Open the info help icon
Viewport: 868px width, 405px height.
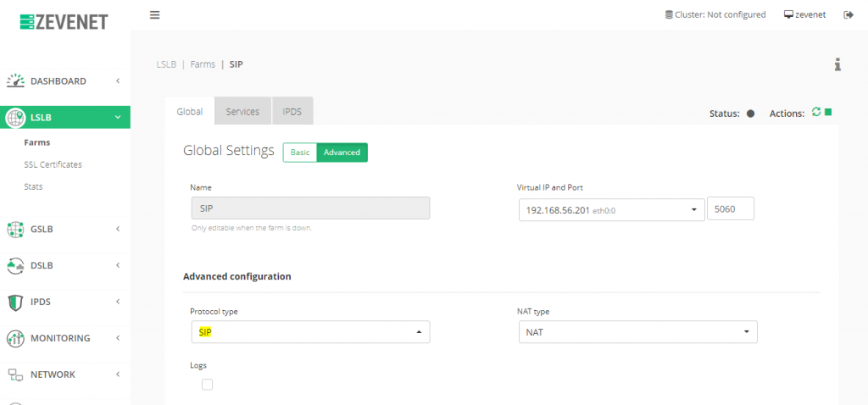click(837, 64)
